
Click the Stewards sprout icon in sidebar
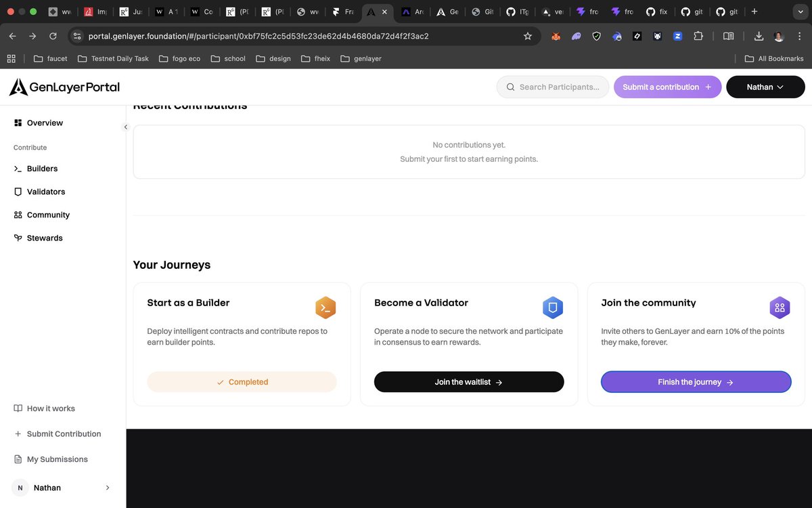[18, 238]
